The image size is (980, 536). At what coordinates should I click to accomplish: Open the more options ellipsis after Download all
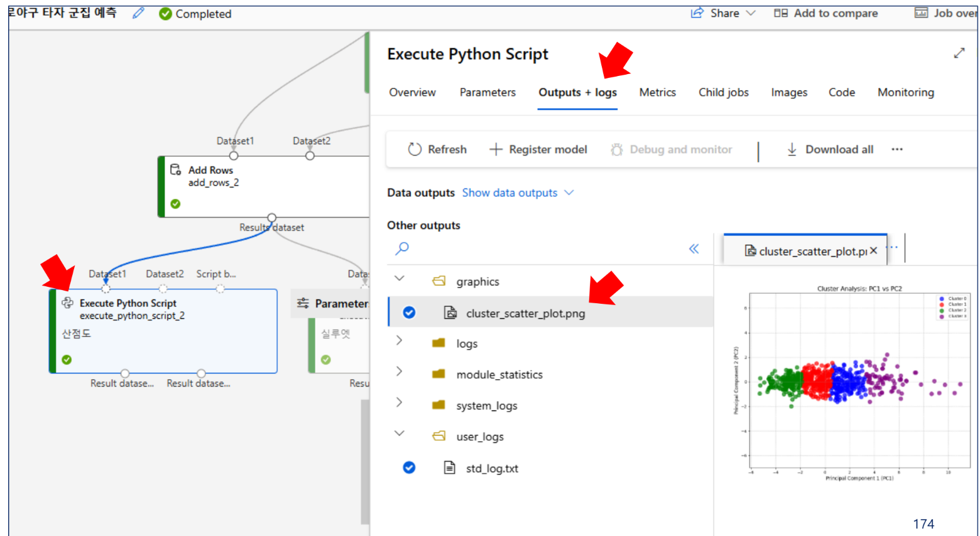[x=897, y=149]
